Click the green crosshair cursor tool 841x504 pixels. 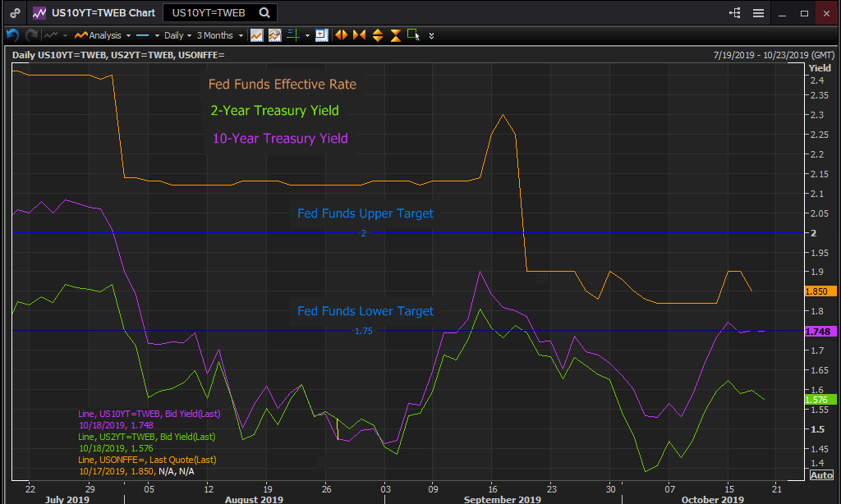(x=293, y=35)
